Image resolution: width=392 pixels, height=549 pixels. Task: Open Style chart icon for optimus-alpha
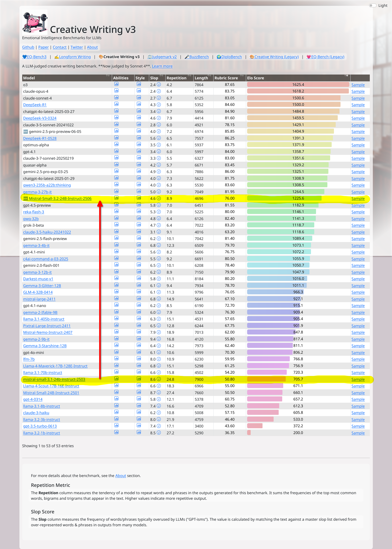(x=139, y=144)
